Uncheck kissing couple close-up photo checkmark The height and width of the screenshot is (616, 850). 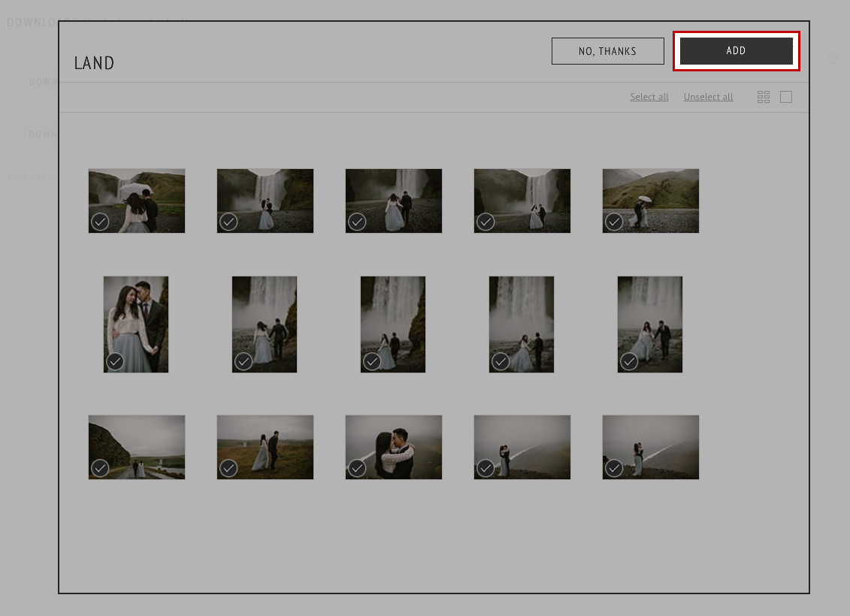[357, 468]
